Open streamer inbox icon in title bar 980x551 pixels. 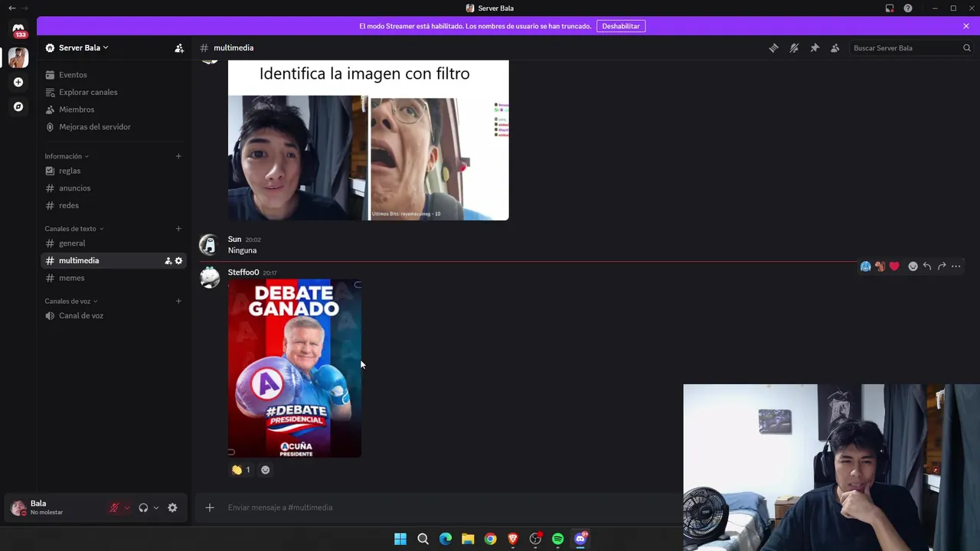point(890,8)
